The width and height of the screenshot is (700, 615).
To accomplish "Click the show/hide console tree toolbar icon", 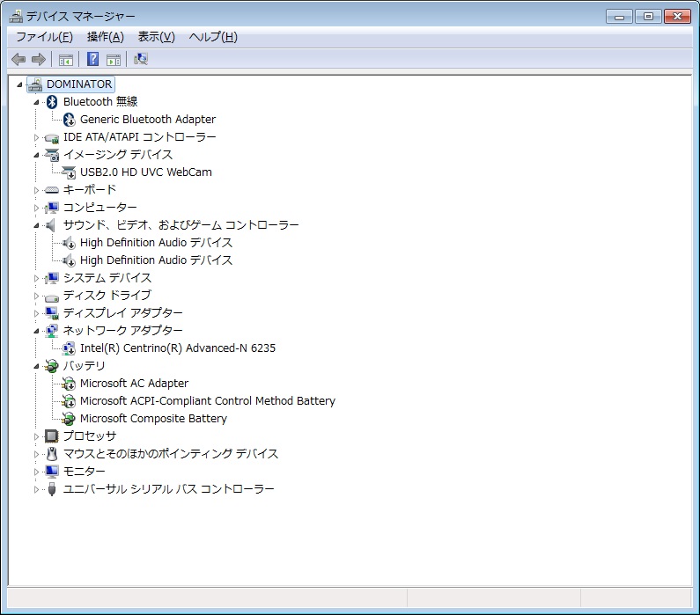I will 66,59.
